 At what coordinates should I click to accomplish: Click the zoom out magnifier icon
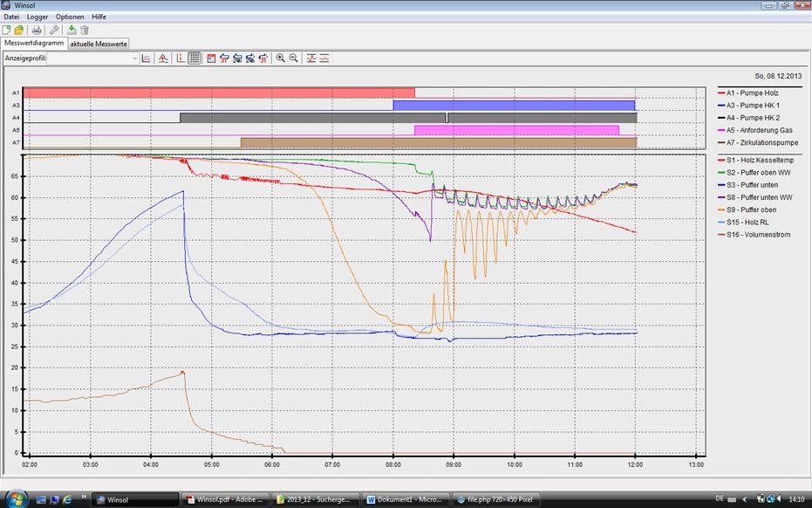tap(294, 58)
